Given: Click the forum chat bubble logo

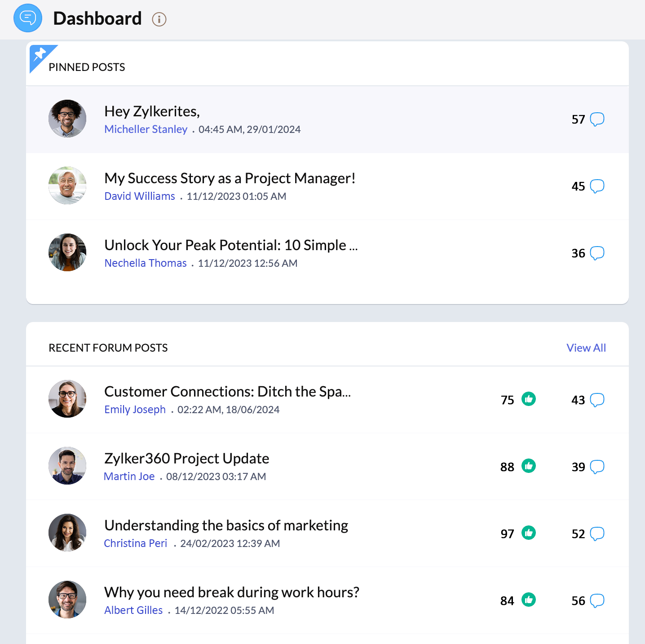Looking at the screenshot, I should tap(28, 18).
